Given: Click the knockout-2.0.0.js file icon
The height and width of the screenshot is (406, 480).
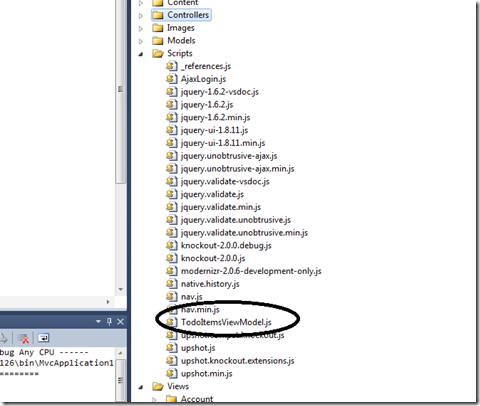Looking at the screenshot, I should tap(171, 258).
